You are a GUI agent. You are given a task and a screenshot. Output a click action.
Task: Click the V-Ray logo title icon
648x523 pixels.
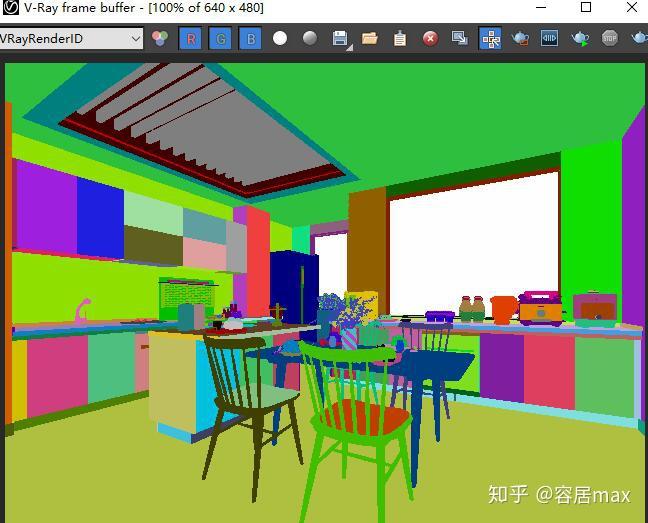pos(10,7)
